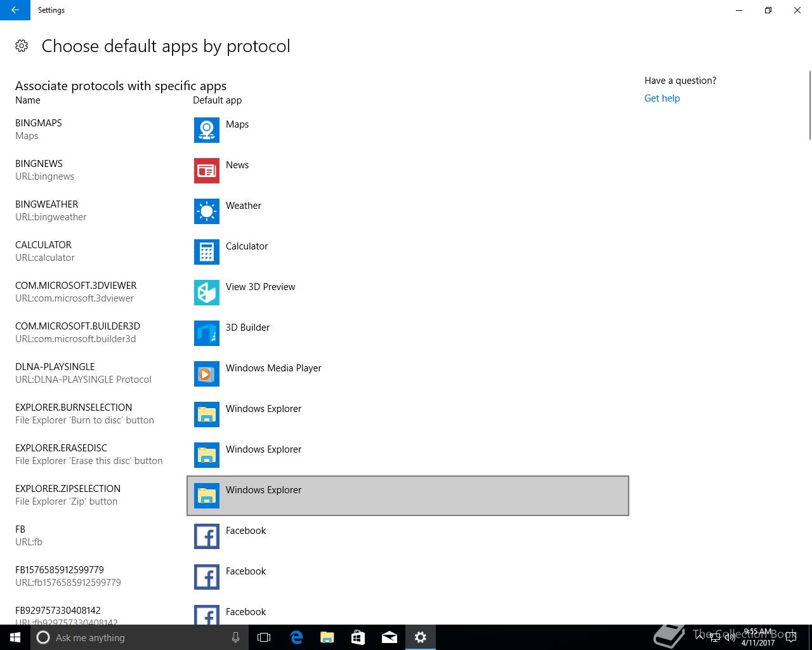Click the Maps app icon for BINGMAPS
The height and width of the screenshot is (650, 812).
[x=207, y=130]
